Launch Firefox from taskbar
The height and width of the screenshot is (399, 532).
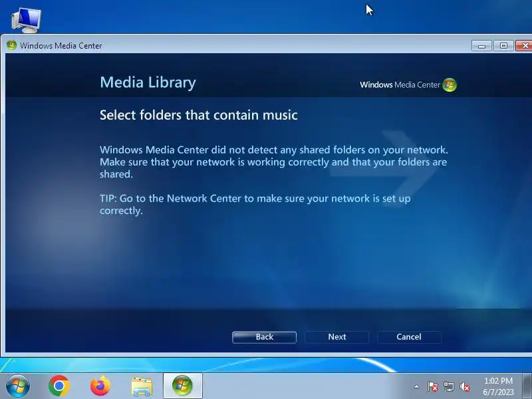point(100,386)
